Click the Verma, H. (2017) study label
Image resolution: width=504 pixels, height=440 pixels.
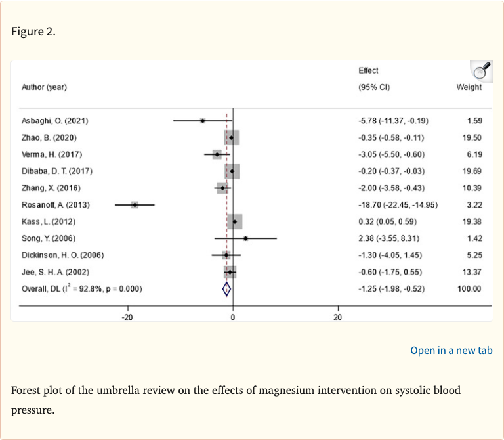52,154
